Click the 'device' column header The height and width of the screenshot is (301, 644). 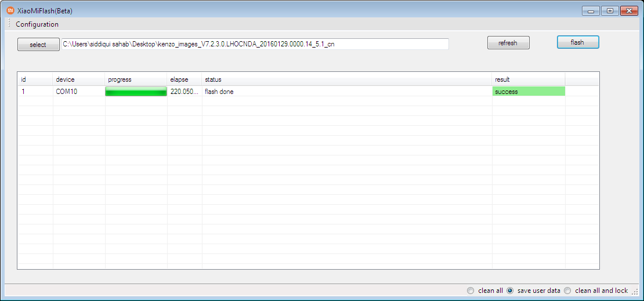coord(79,79)
